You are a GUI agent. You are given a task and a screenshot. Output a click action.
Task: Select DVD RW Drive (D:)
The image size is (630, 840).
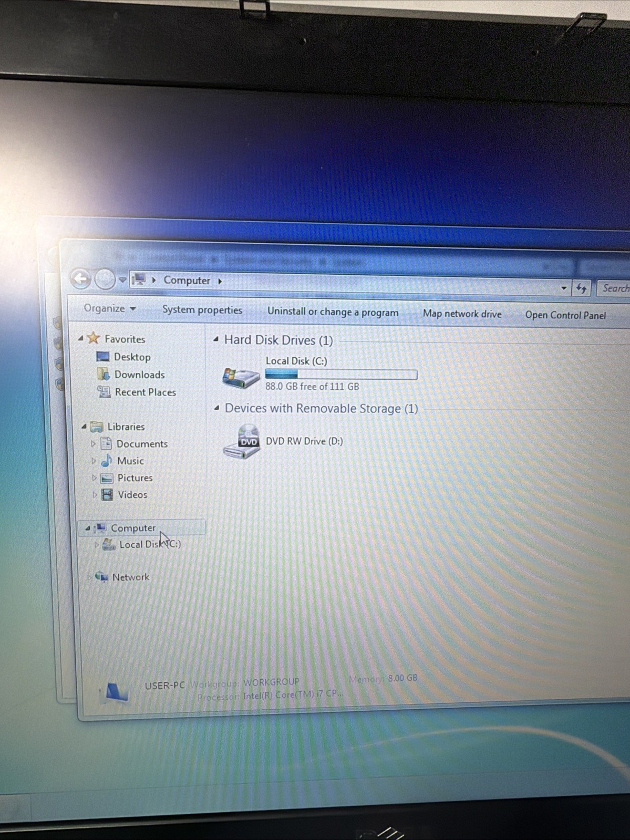pos(304,441)
